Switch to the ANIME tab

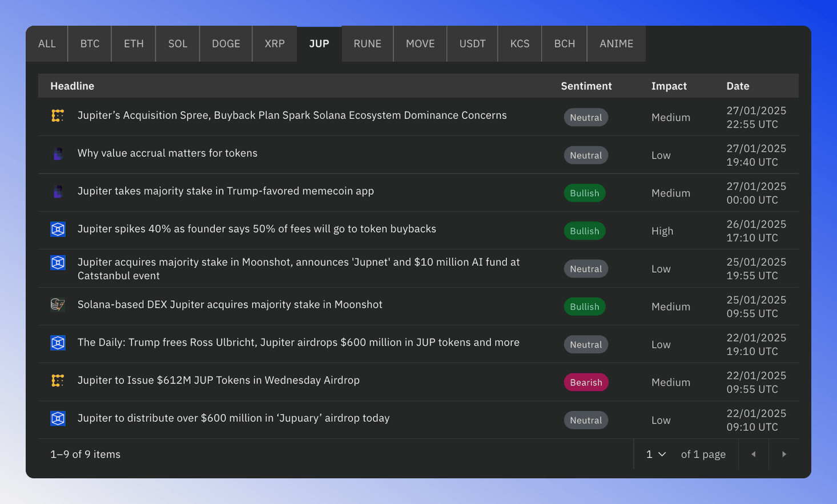(x=617, y=43)
